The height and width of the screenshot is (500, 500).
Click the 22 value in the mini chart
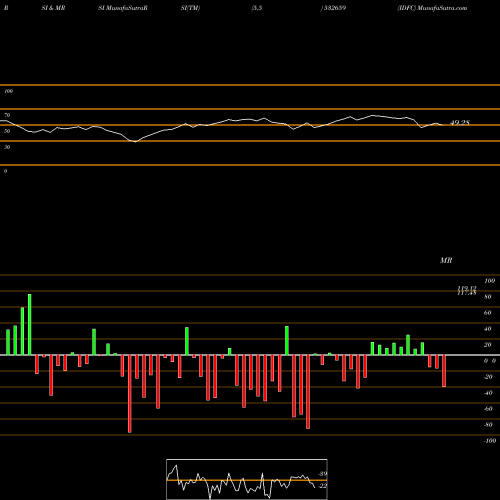coord(323,486)
